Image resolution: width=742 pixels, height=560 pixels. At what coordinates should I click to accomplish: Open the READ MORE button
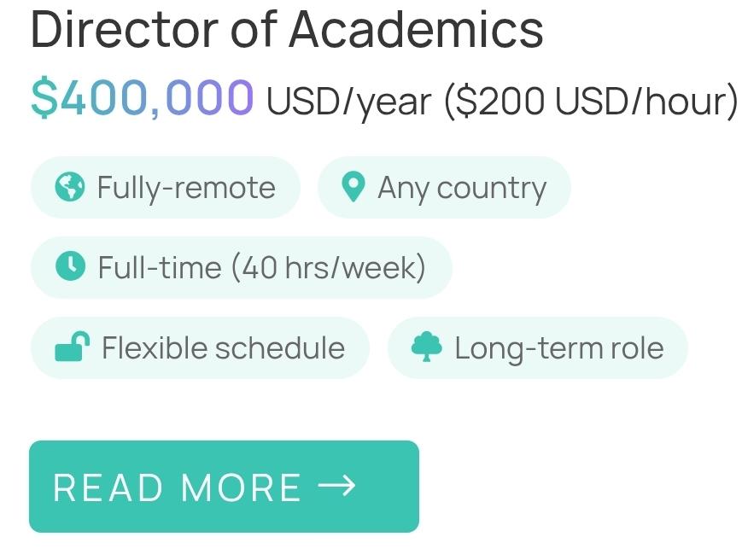pyautogui.click(x=224, y=487)
